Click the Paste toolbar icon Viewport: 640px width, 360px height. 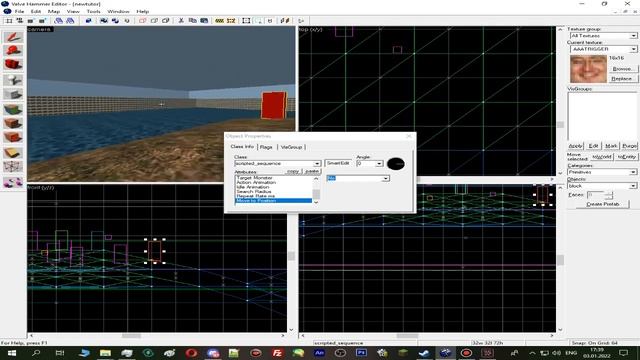pos(204,21)
